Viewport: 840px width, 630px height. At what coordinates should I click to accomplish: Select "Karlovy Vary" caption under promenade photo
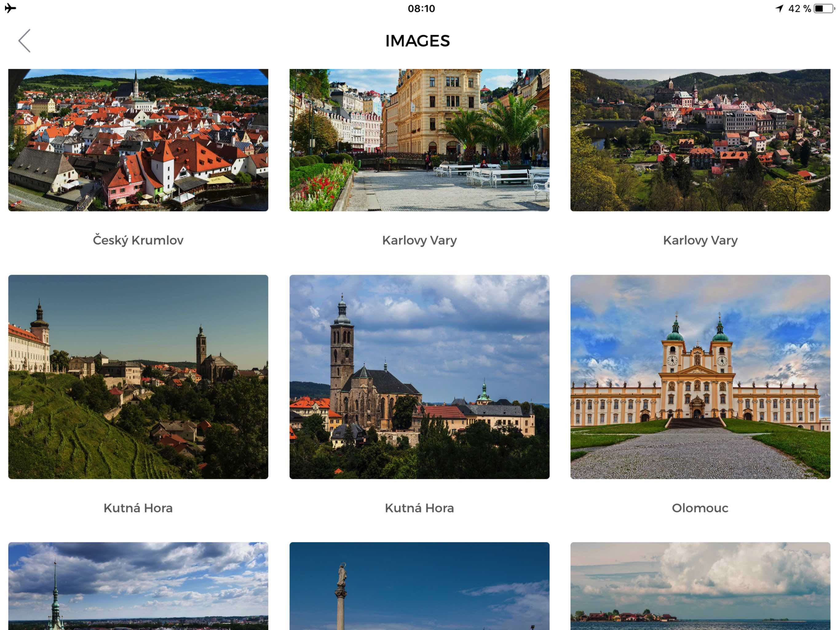coord(419,240)
